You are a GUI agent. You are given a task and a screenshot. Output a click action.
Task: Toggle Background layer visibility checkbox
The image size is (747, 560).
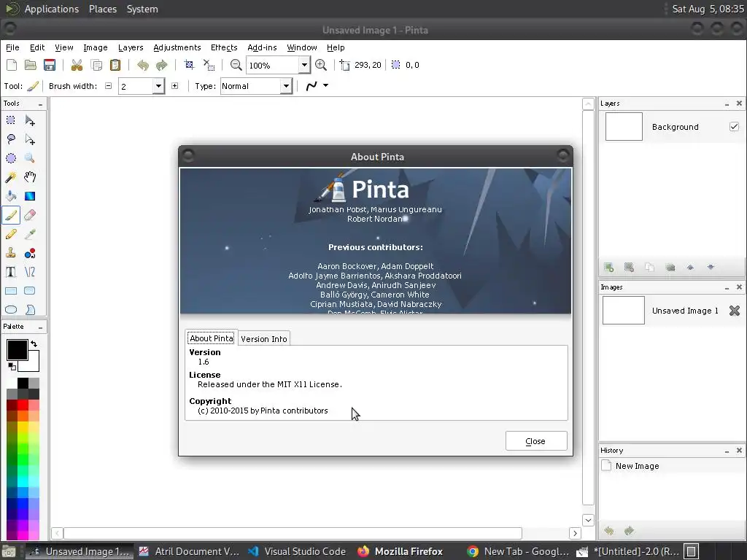734,127
